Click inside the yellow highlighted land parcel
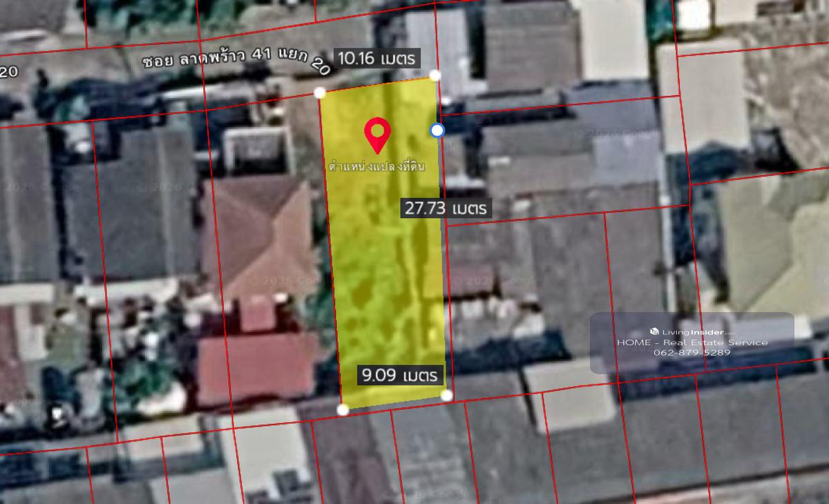The width and height of the screenshot is (829, 504). coord(387,276)
